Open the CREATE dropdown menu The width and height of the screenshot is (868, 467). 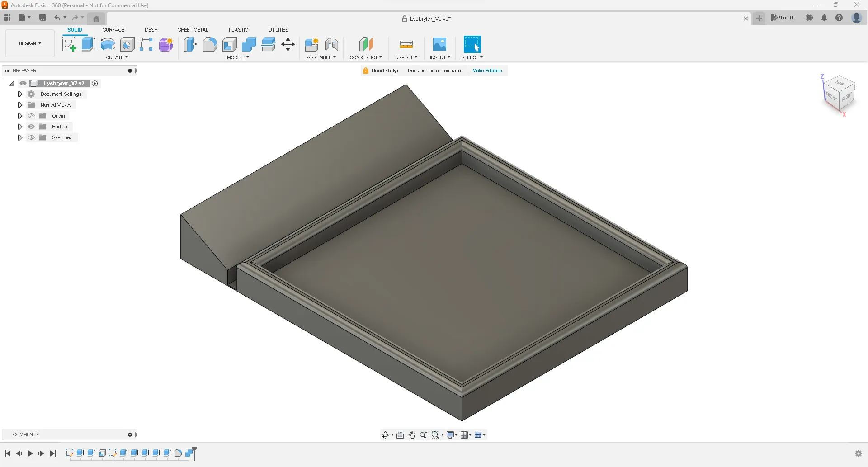point(117,57)
